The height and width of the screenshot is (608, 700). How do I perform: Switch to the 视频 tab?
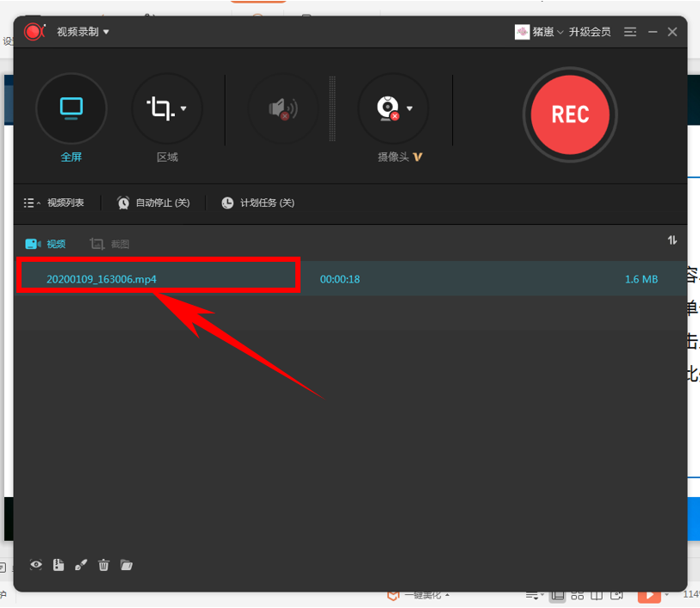(46, 245)
